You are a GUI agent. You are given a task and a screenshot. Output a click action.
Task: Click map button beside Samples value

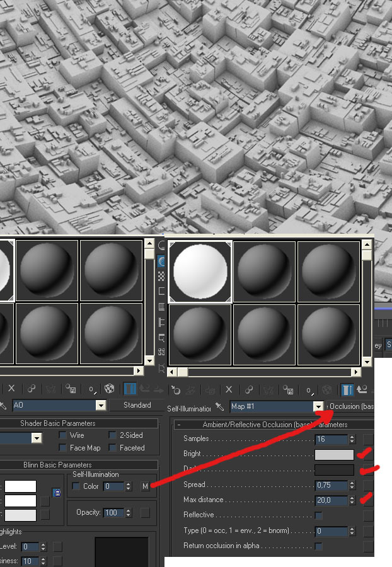coord(368,439)
